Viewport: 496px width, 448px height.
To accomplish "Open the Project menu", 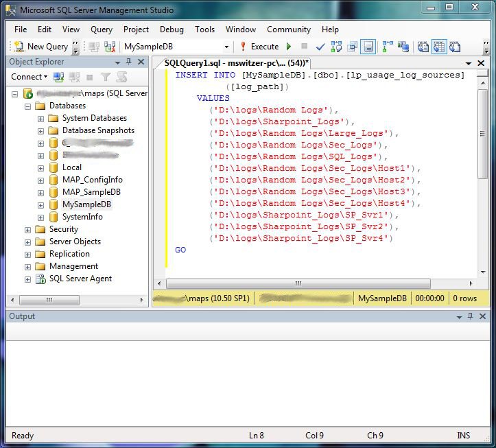I will pyautogui.click(x=136, y=30).
